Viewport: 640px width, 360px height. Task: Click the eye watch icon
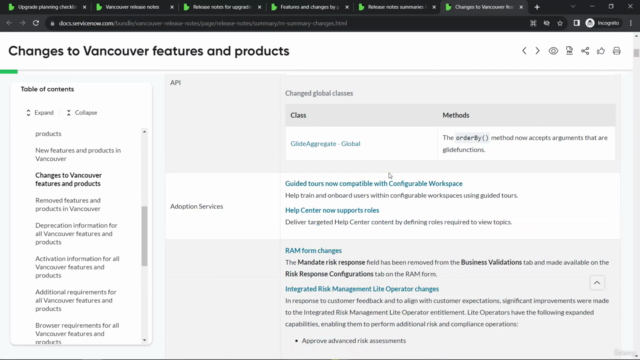click(x=553, y=51)
